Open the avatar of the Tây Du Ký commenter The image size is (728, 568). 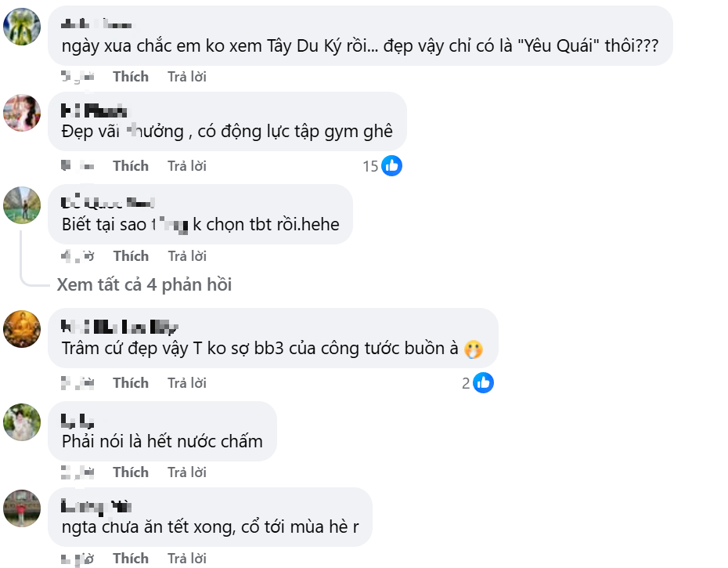[22, 26]
